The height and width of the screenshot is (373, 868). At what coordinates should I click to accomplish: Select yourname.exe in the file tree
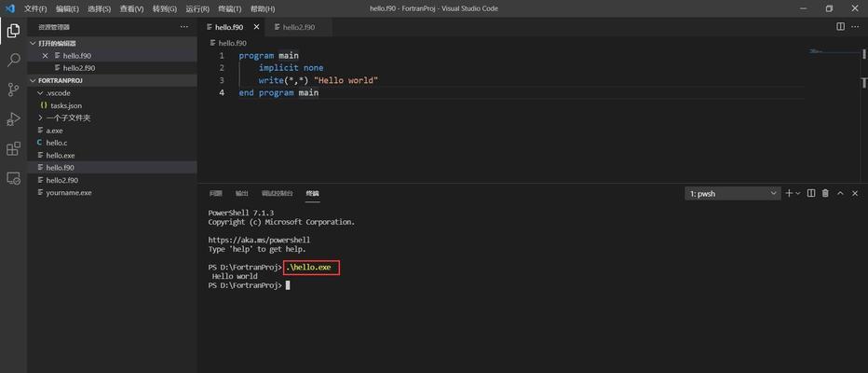113,192
